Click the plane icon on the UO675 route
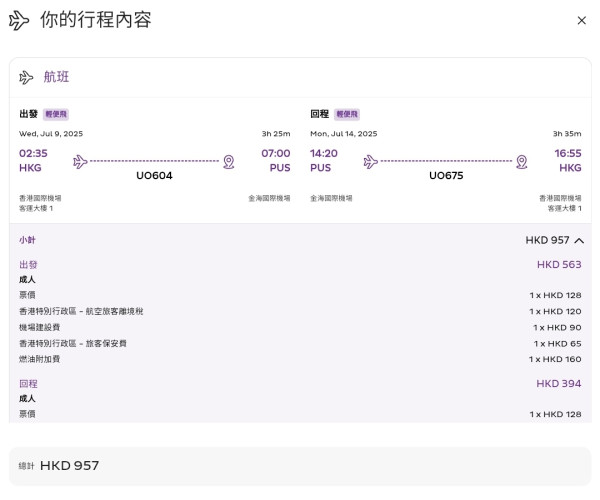Viewport: 600px width, 500px height. pyautogui.click(x=370, y=161)
